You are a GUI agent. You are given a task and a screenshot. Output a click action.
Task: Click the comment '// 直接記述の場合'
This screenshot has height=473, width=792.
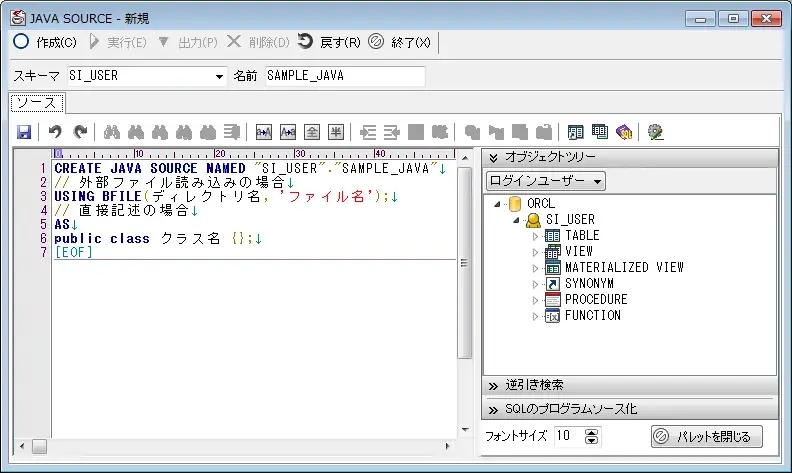[122, 210]
